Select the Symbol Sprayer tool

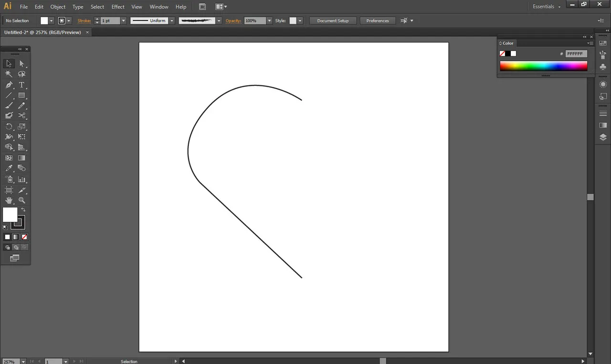(9, 179)
